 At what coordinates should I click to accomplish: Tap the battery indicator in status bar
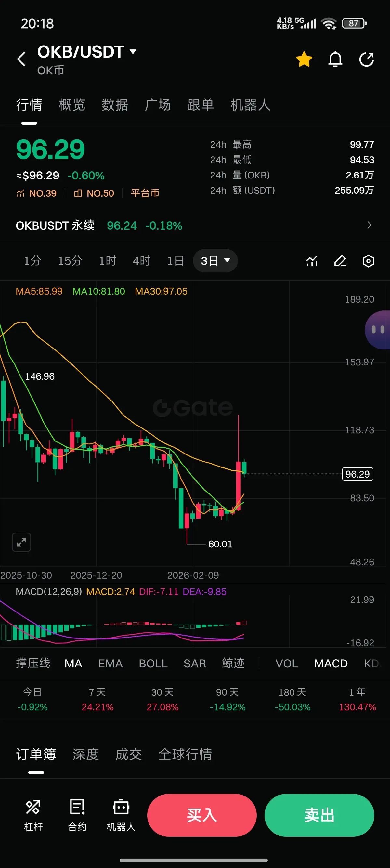click(x=354, y=23)
